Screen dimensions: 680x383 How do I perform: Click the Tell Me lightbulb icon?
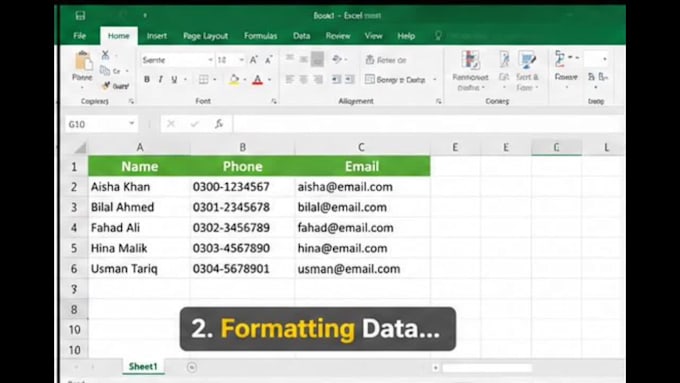pyautogui.click(x=438, y=36)
